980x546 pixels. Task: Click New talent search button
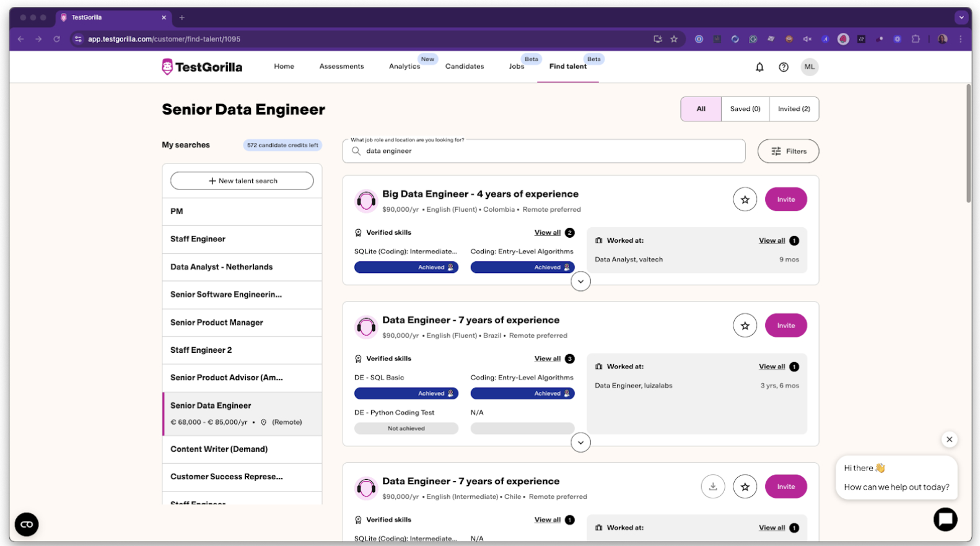click(x=242, y=181)
